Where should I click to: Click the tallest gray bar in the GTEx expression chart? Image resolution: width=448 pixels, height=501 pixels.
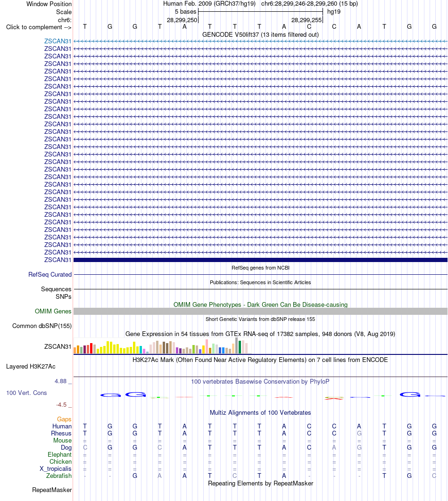[237, 346]
